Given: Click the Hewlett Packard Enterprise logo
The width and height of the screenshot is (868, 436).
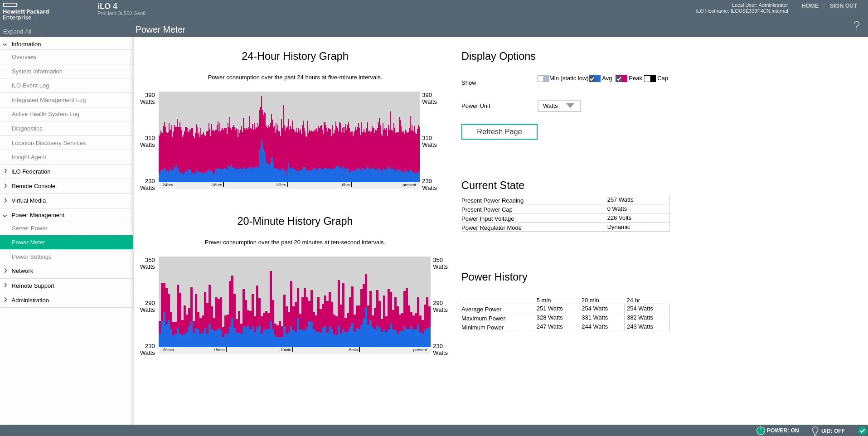Looking at the screenshot, I should coord(26,12).
